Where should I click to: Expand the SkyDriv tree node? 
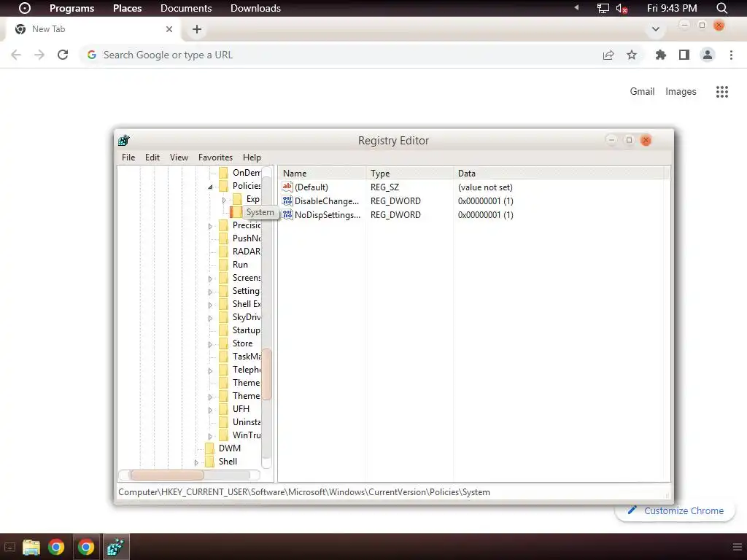click(x=210, y=318)
